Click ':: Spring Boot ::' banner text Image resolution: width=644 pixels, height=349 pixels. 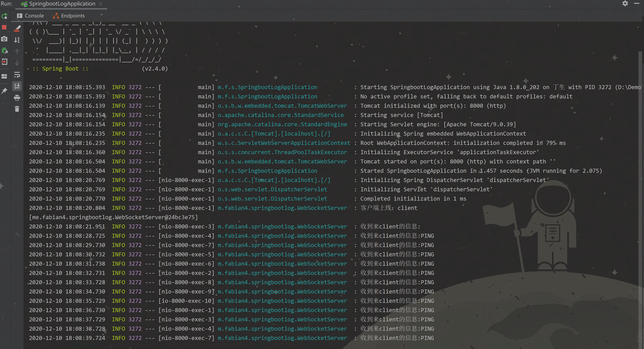tap(60, 69)
